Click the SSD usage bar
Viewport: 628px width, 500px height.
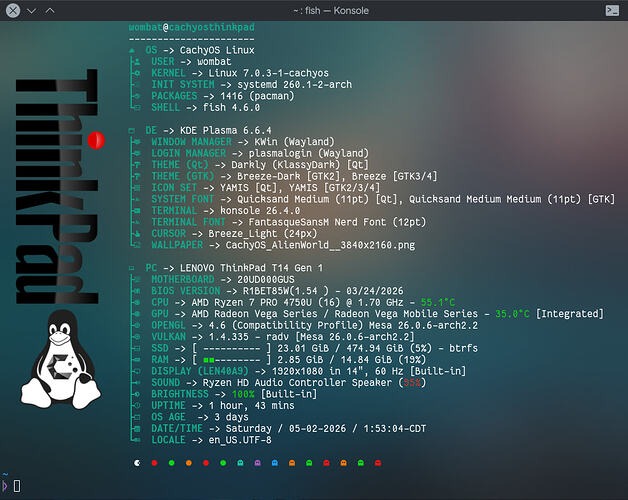click(x=231, y=348)
